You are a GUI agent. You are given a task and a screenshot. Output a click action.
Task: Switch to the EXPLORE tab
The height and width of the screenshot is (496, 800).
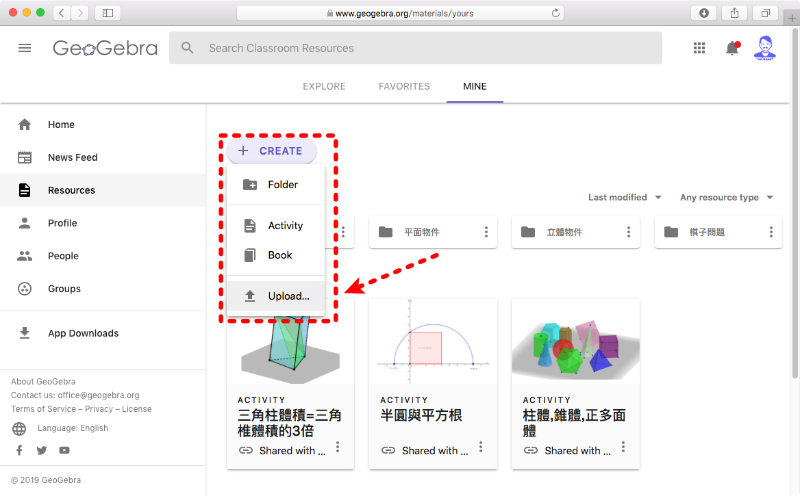[324, 86]
